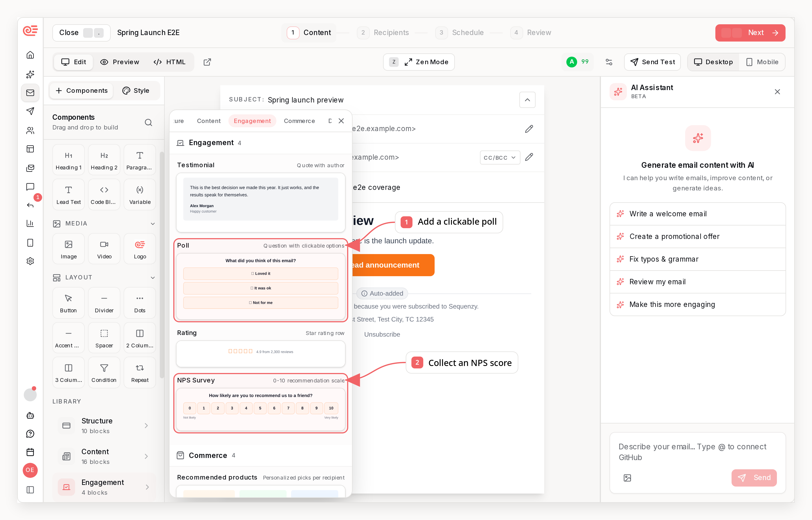Open the contacts people sidebar icon
Image resolution: width=812 pixels, height=520 pixels.
point(30,130)
